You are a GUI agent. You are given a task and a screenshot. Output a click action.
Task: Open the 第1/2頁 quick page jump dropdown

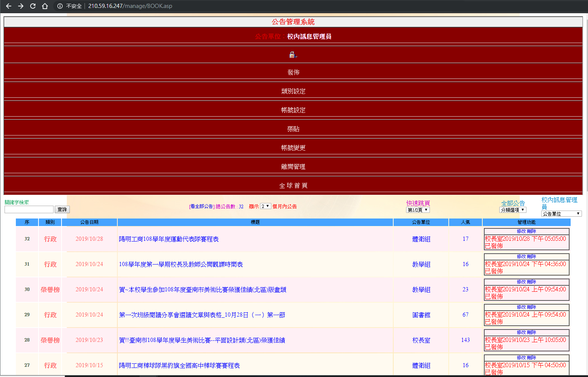418,210
